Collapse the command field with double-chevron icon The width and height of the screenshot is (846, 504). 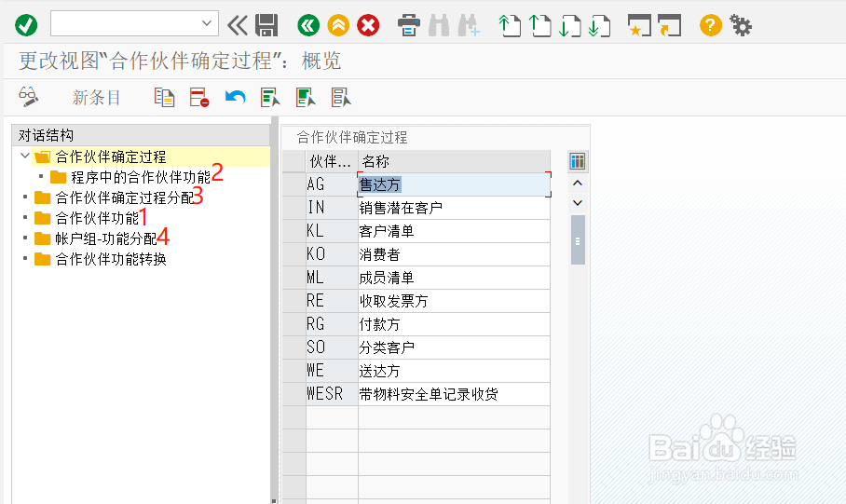click(238, 25)
